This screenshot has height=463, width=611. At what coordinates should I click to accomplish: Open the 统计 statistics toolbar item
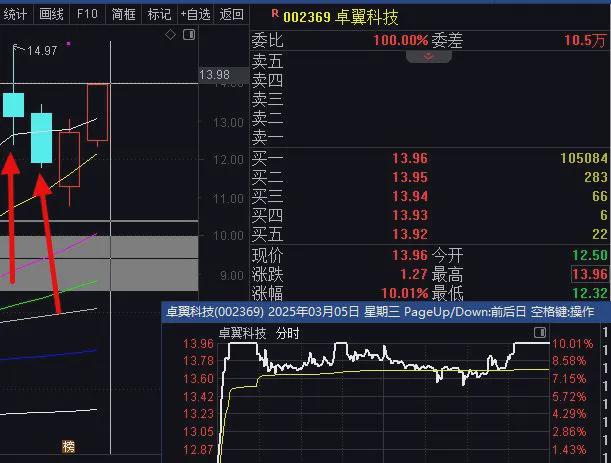pos(15,15)
